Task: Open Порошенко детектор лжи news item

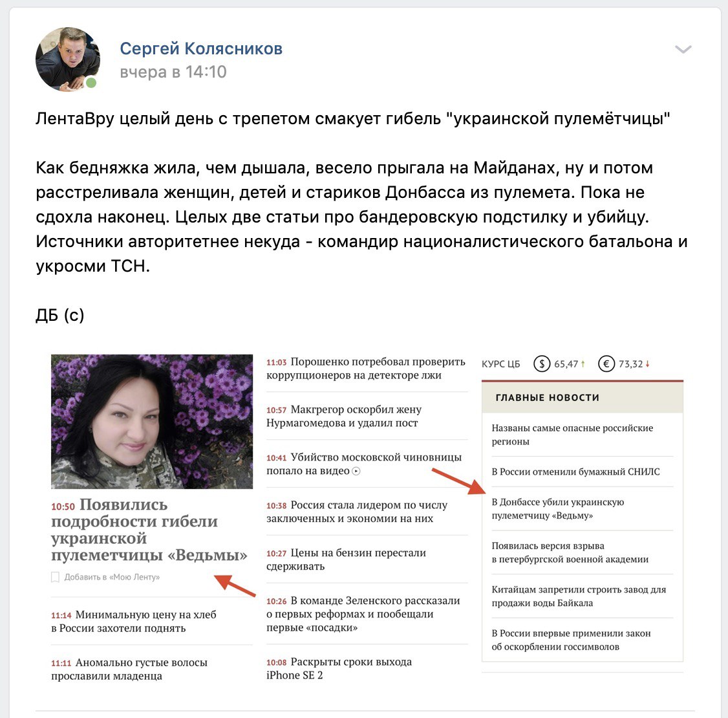Action: (366, 368)
